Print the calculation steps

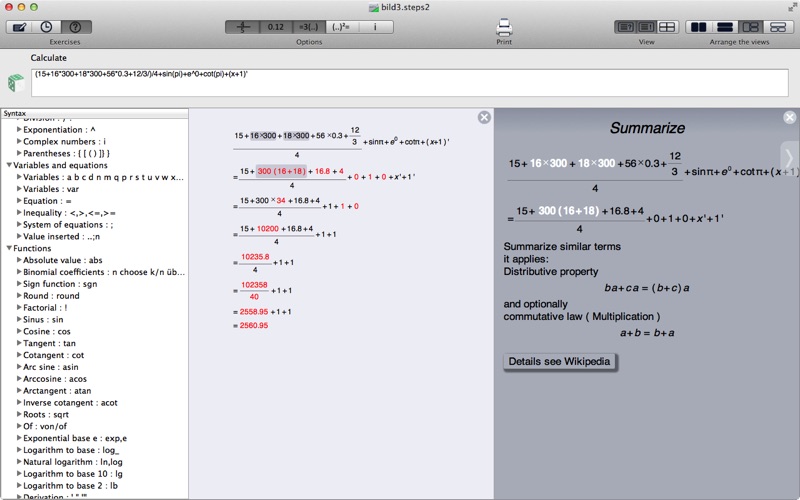504,28
